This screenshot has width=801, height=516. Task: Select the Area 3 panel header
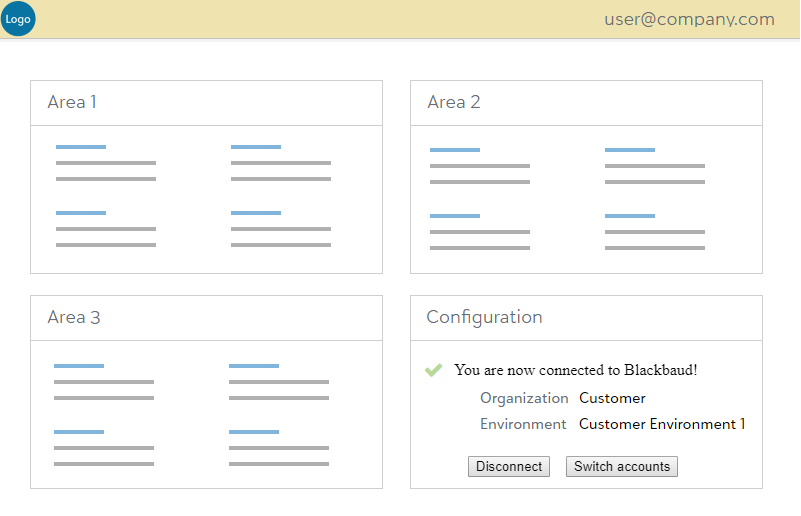pos(74,317)
